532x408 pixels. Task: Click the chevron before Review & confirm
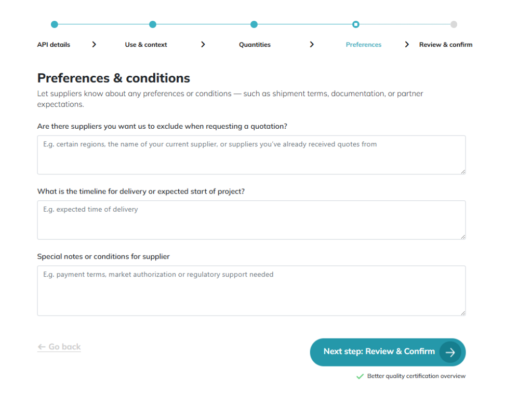pyautogui.click(x=407, y=45)
